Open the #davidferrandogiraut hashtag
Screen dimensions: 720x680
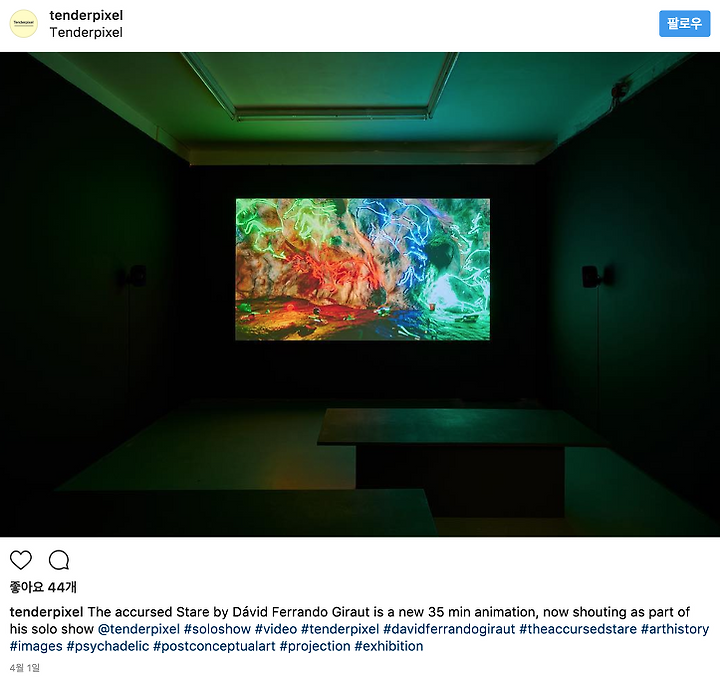(449, 629)
